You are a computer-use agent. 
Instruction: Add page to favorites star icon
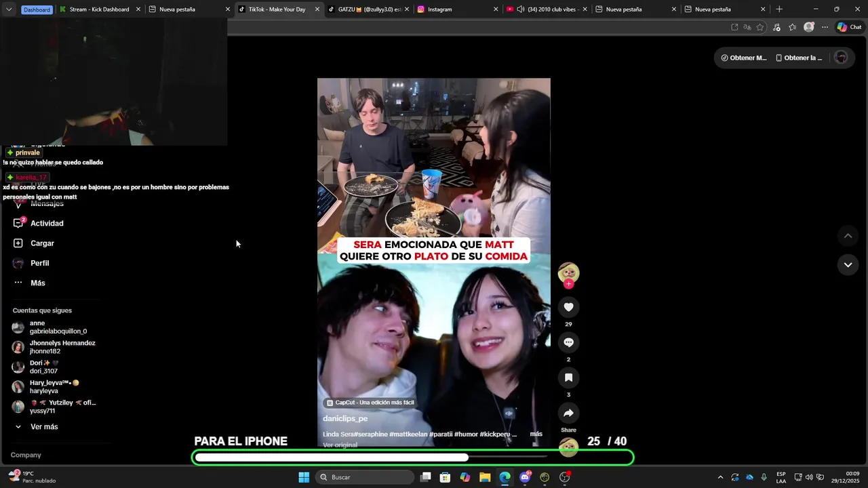[x=760, y=27]
